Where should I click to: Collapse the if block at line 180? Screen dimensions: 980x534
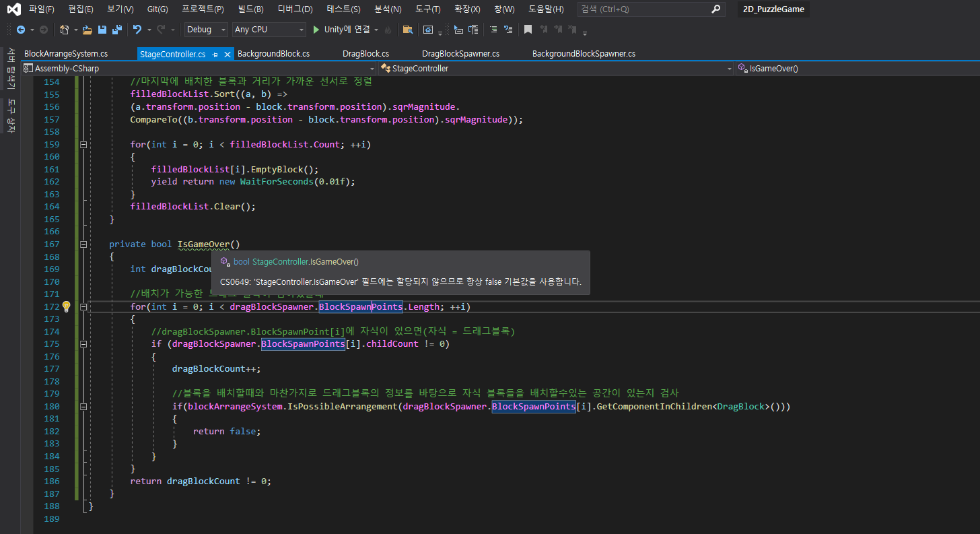(x=83, y=406)
